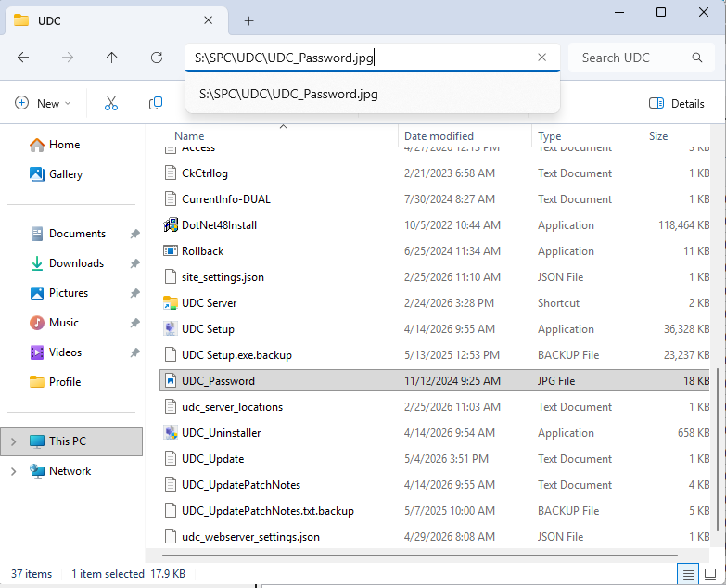726x588 pixels.
Task: Open the New dropdown menu
Action: pos(43,103)
